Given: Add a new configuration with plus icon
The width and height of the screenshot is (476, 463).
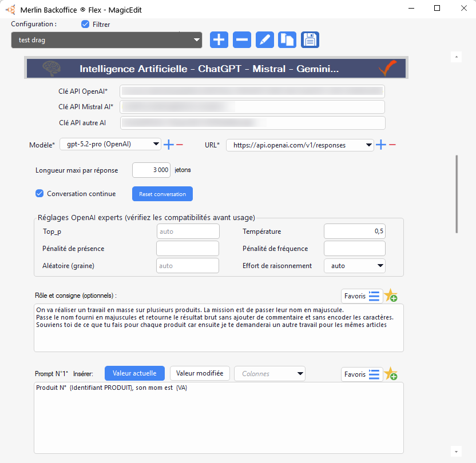Looking at the screenshot, I should 219,39.
